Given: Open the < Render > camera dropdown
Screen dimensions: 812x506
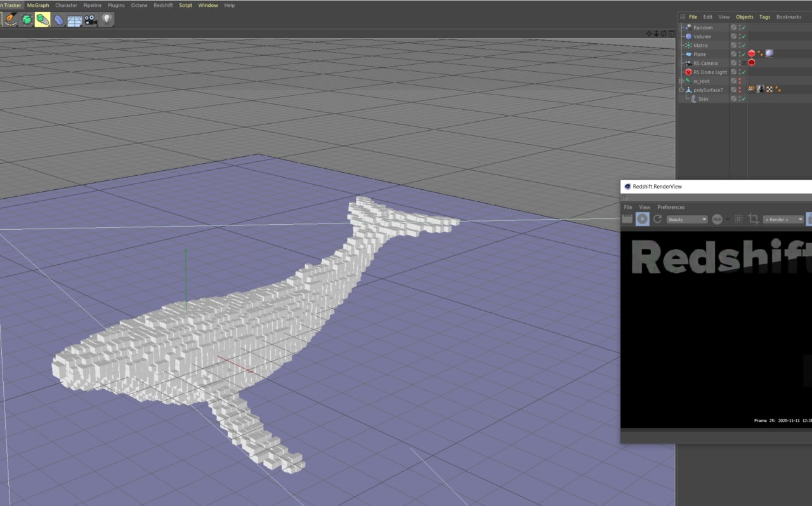Looking at the screenshot, I should [x=783, y=219].
